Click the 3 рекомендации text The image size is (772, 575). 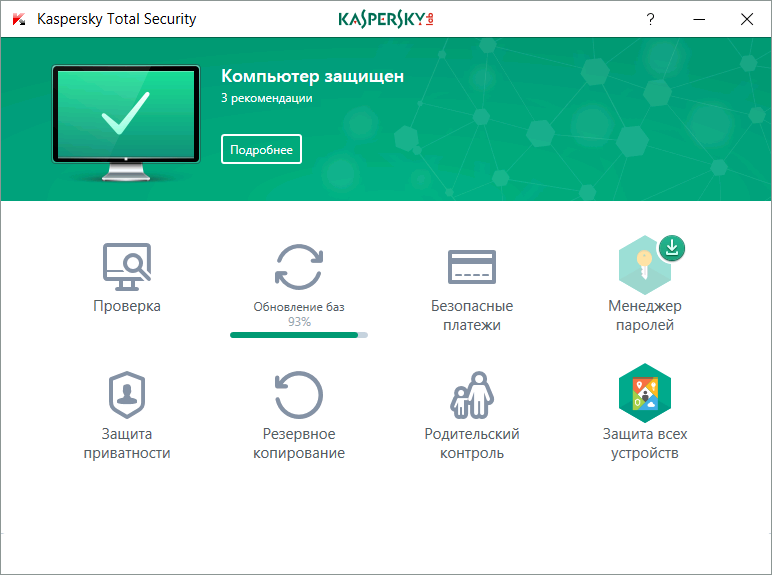[x=266, y=98]
